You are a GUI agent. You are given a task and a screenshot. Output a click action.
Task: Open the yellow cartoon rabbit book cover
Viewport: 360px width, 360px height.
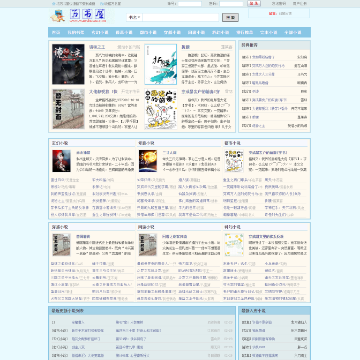coord(161,109)
